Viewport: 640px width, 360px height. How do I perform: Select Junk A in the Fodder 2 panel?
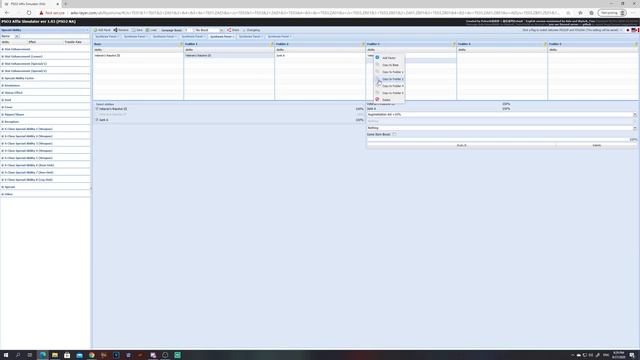pyautogui.click(x=320, y=56)
